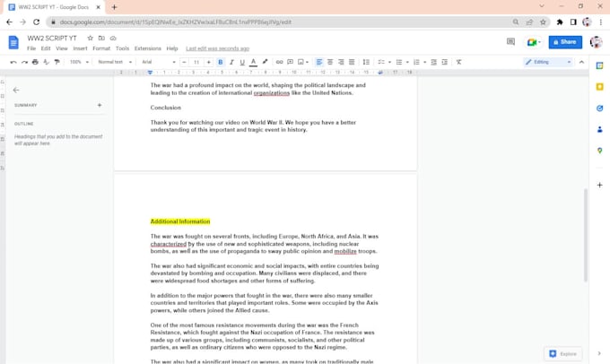Expand checklist options arrow
The width and height of the screenshot is (610, 364).
click(389, 62)
